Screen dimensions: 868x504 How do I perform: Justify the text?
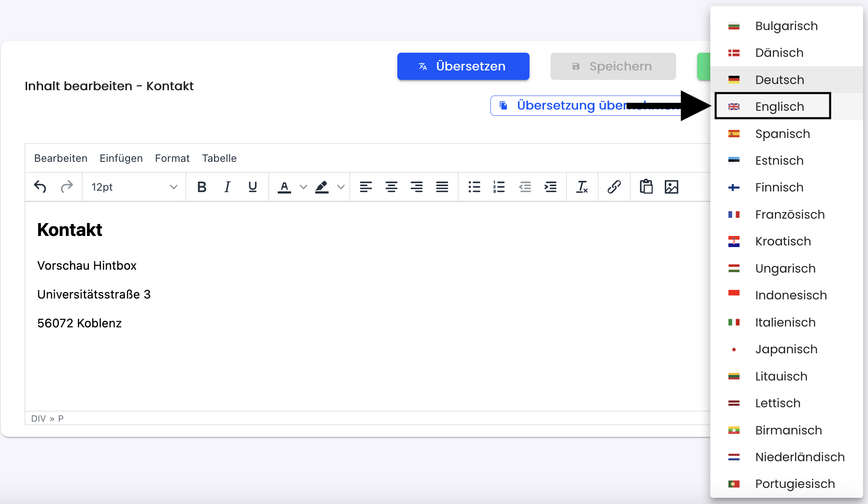(x=442, y=187)
